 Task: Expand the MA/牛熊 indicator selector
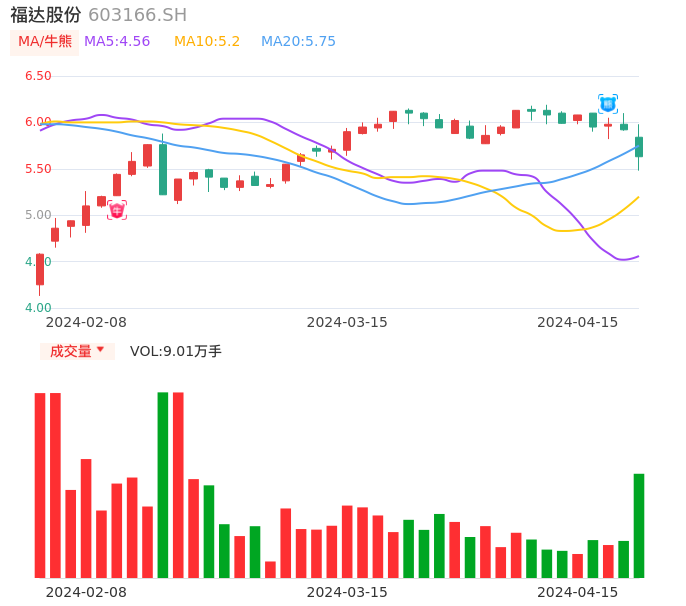coord(44,42)
